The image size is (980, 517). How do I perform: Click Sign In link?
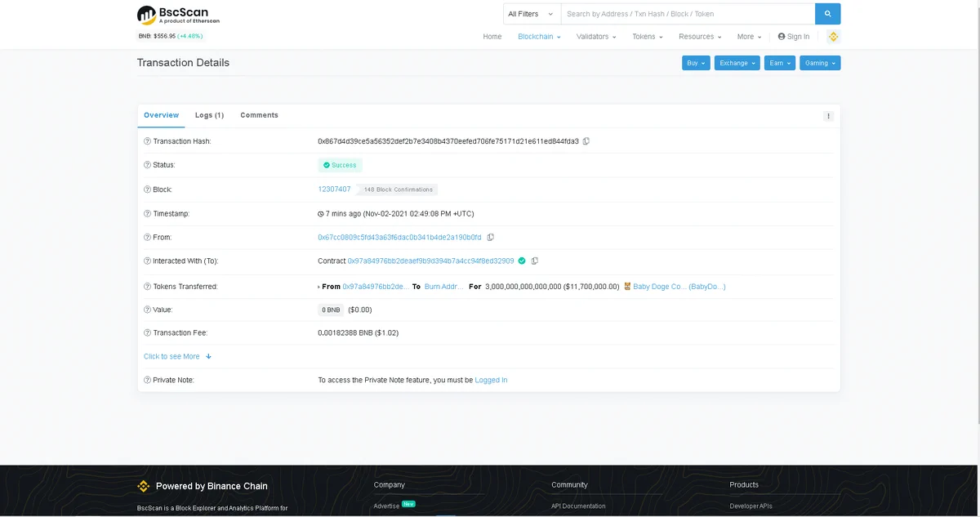pos(794,37)
